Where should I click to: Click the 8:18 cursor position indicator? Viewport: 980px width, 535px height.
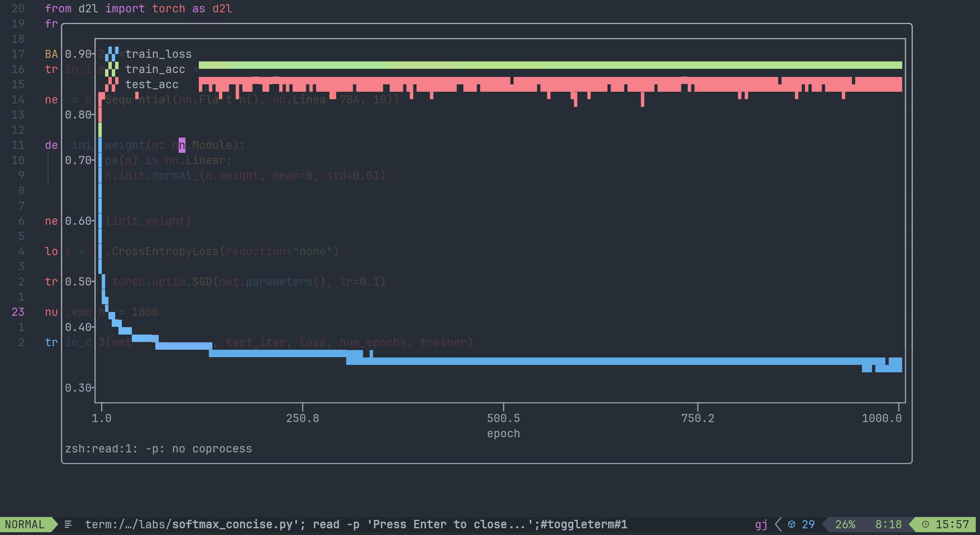coord(888,524)
